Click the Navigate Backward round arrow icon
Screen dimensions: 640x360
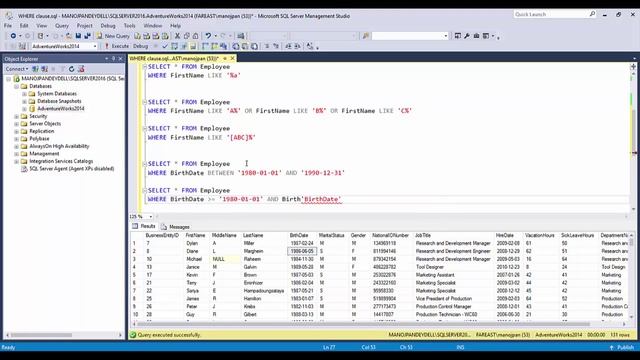[13, 36]
